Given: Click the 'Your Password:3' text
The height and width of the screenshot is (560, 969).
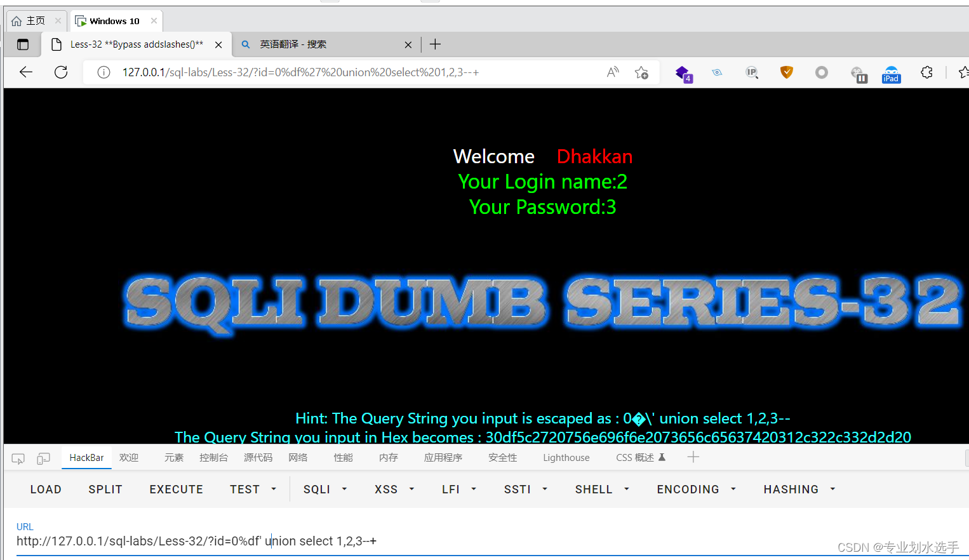Looking at the screenshot, I should click(543, 208).
